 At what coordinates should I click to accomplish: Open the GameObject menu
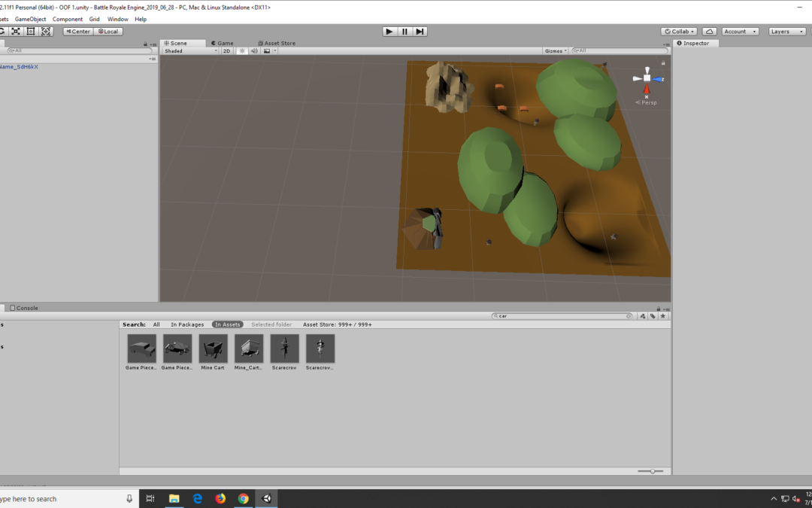pyautogui.click(x=30, y=19)
